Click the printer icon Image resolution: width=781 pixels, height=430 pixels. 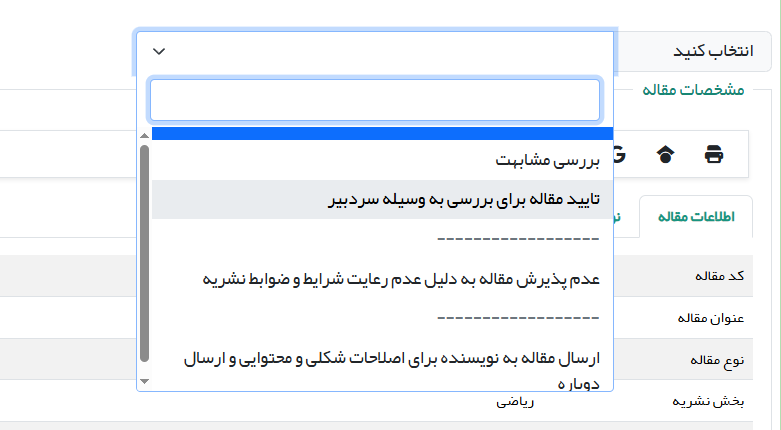coord(714,155)
